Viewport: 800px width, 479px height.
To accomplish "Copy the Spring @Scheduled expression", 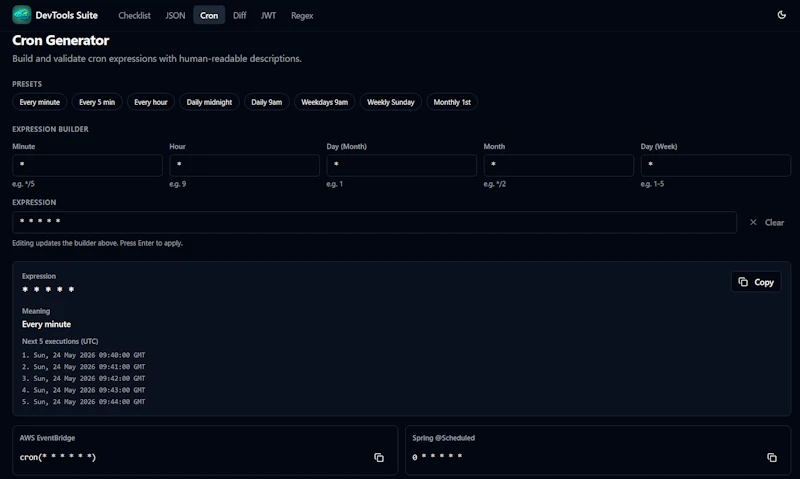I will coord(771,458).
